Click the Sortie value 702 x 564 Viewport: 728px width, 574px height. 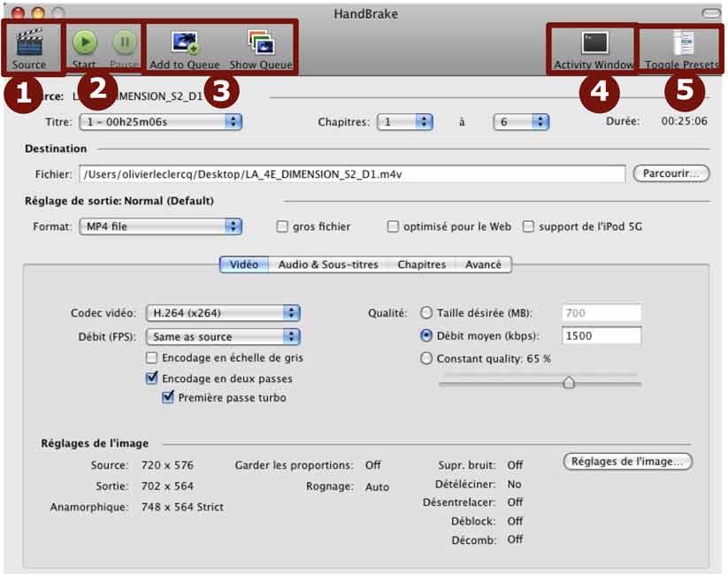pyautogui.click(x=167, y=486)
